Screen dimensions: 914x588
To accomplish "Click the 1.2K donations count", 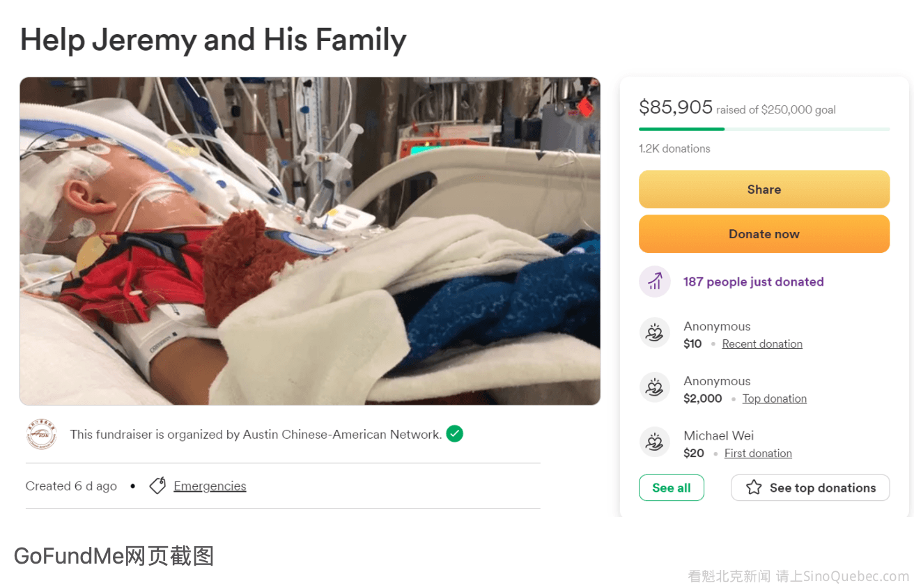I will 674,148.
